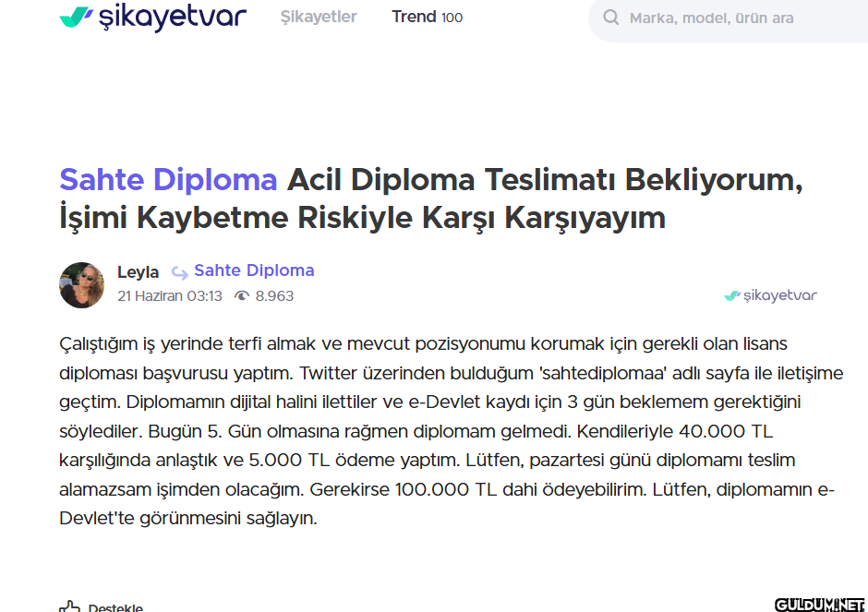This screenshot has height=612, width=868.
Task: Open the Sahte Diploma brand link beside Leyla
Action: pyautogui.click(x=254, y=270)
